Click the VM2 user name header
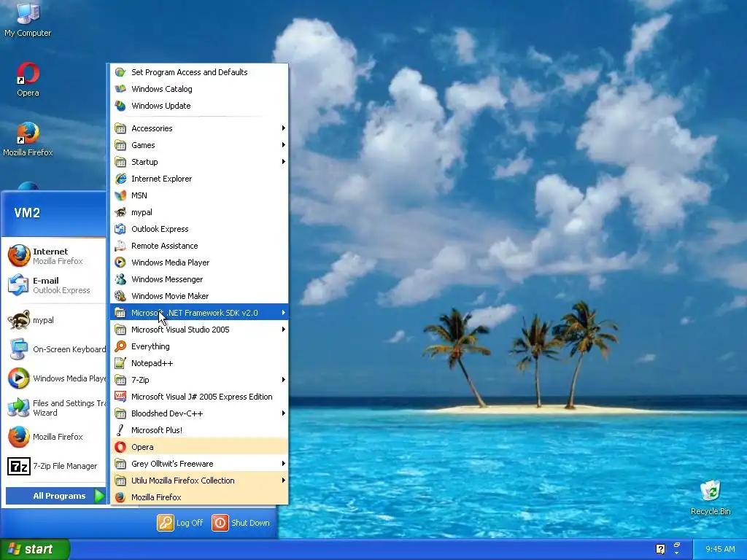 coord(27,212)
